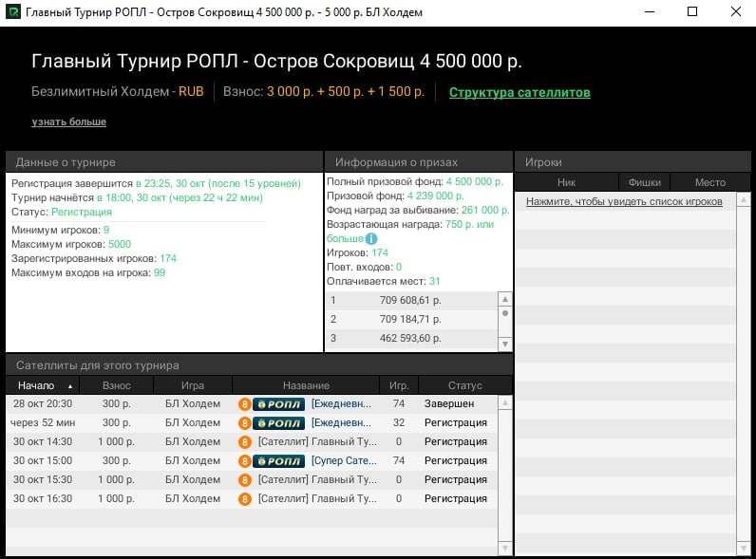The image size is (756, 559).
Task: Click the 'Статус: Регистрация' line
Action: tap(61, 212)
